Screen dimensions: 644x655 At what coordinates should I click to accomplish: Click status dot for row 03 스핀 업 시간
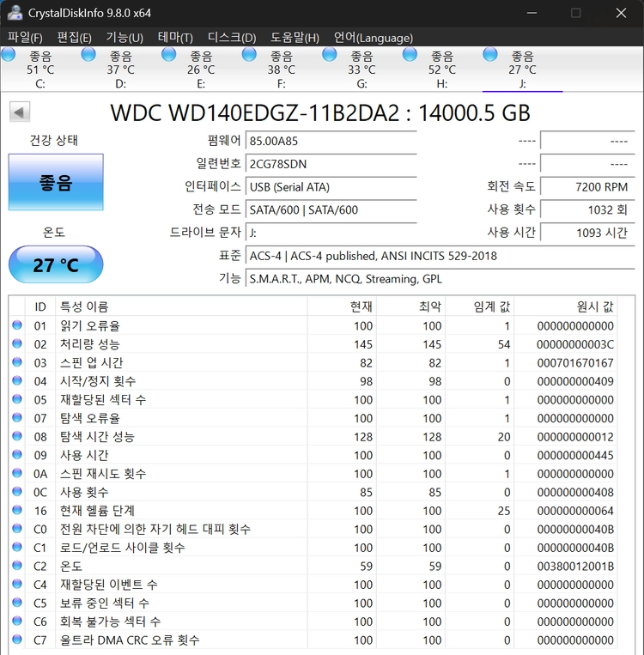point(17,361)
